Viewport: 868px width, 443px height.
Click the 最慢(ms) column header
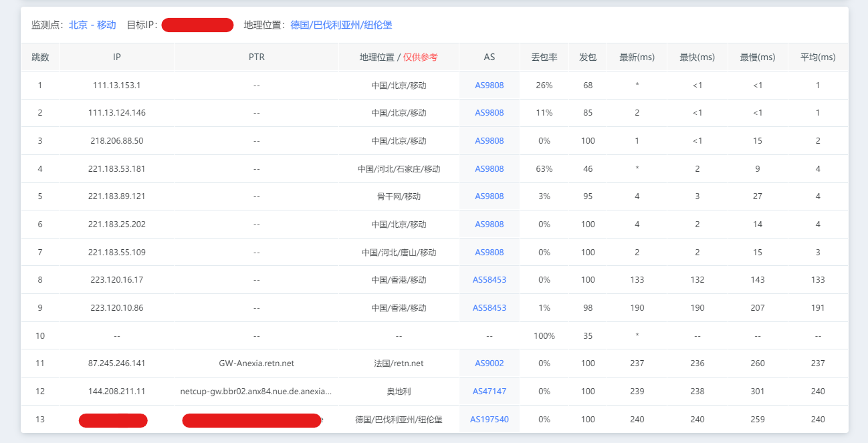click(758, 57)
